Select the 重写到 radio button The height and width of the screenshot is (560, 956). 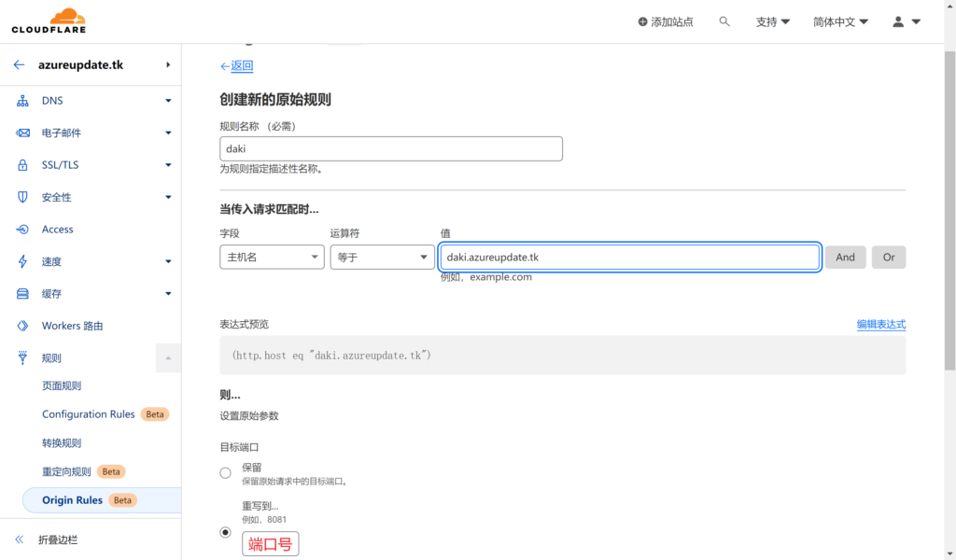[x=225, y=532]
